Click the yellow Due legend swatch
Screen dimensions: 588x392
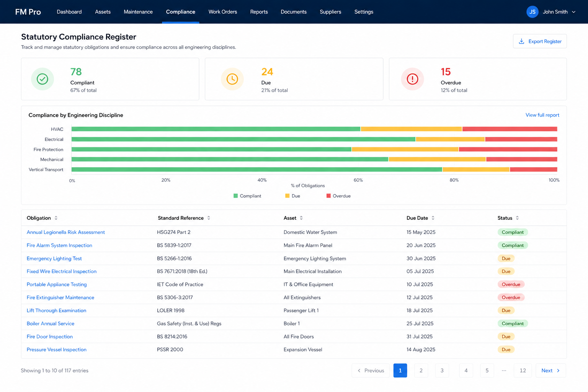tap(287, 196)
